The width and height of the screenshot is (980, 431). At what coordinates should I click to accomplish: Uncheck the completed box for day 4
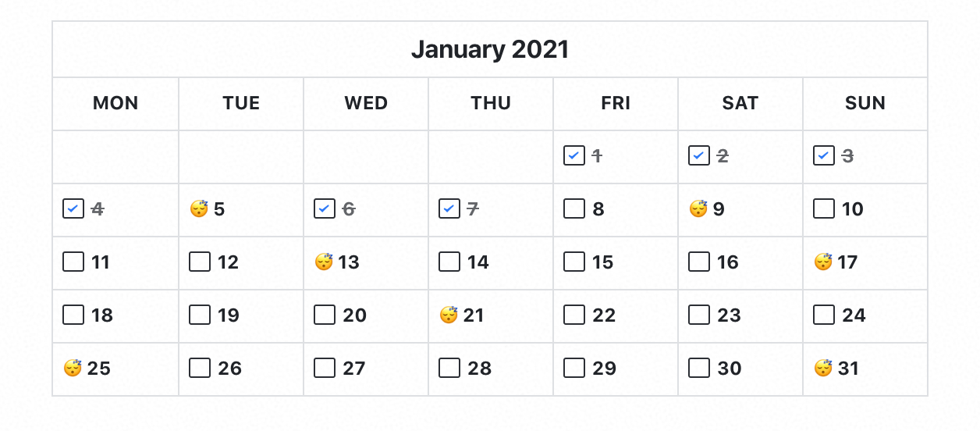pos(73,208)
